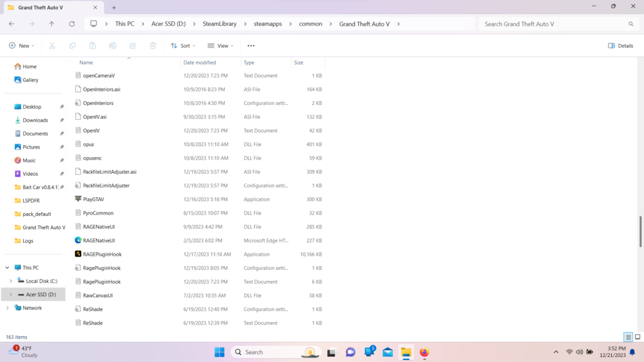The width and height of the screenshot is (644, 362).
Task: Sort by Type column header
Action: click(249, 62)
